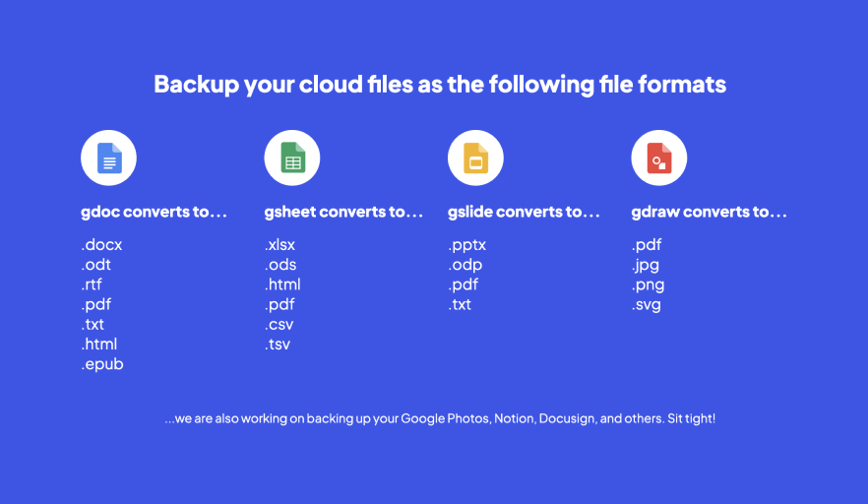868x504 pixels.
Task: Click the .pptx format under gslide
Action: point(467,245)
